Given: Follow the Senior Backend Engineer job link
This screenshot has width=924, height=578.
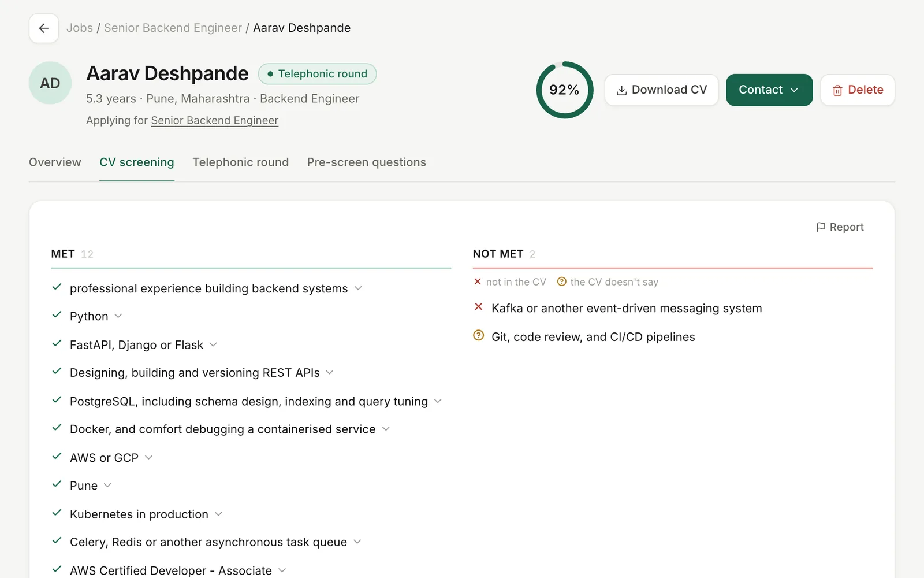Looking at the screenshot, I should 215,120.
